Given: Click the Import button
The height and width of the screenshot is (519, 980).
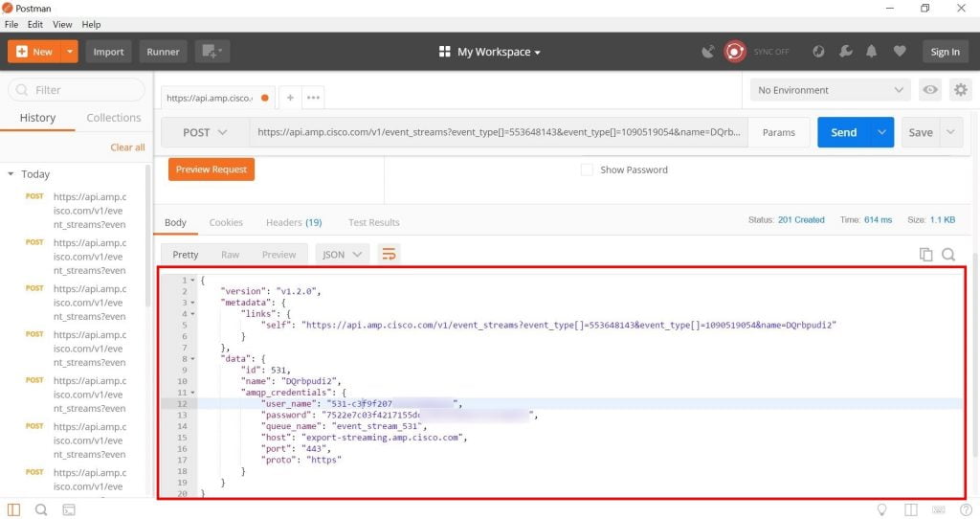Looking at the screenshot, I should [x=108, y=52].
